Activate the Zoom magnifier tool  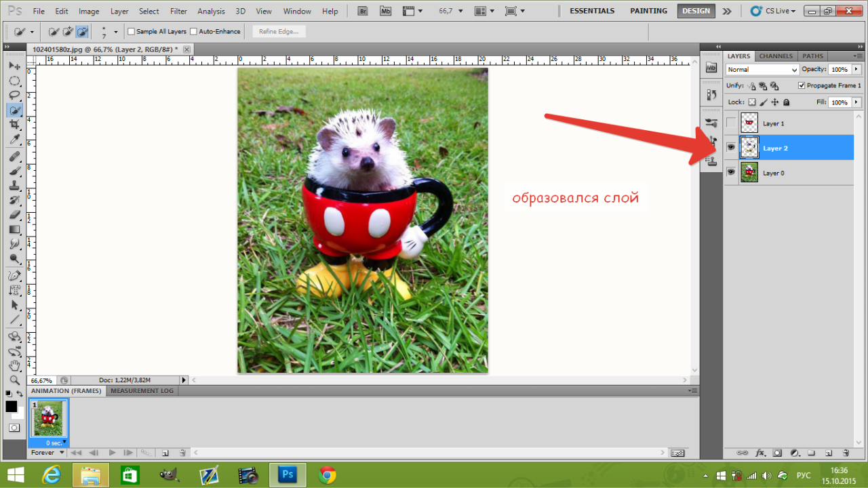pos(14,380)
